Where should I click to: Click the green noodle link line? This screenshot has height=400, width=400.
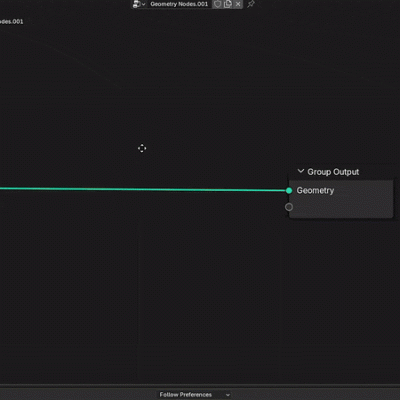[x=143, y=189]
